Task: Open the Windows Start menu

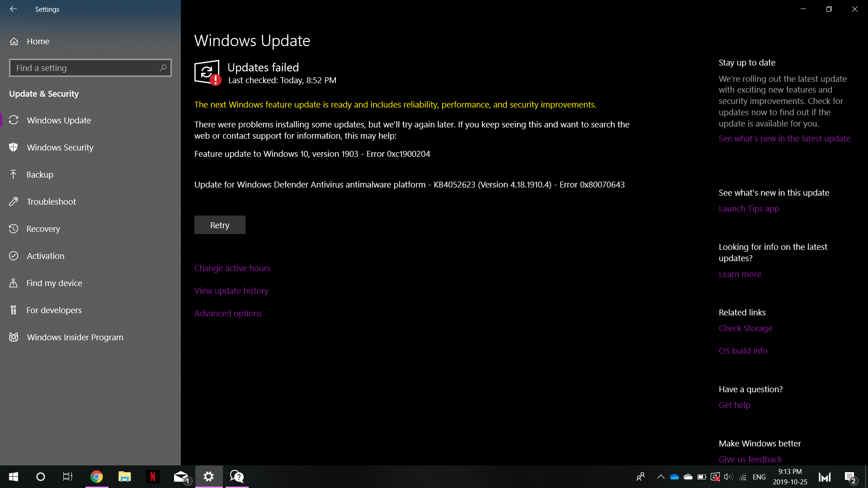Action: click(14, 477)
